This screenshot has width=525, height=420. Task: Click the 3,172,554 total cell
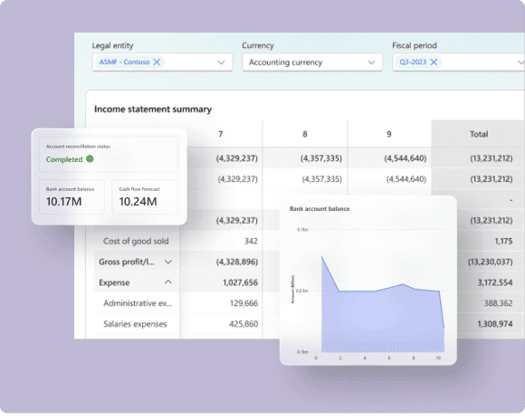[x=495, y=282]
